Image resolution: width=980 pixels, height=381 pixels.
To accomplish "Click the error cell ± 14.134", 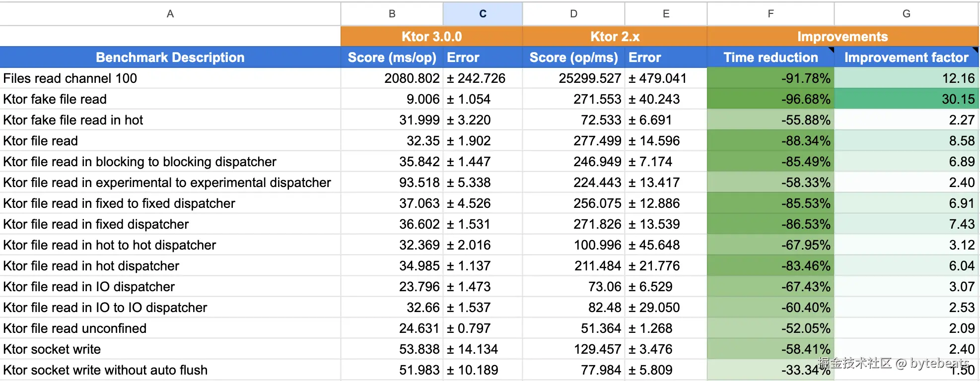I will tap(483, 349).
